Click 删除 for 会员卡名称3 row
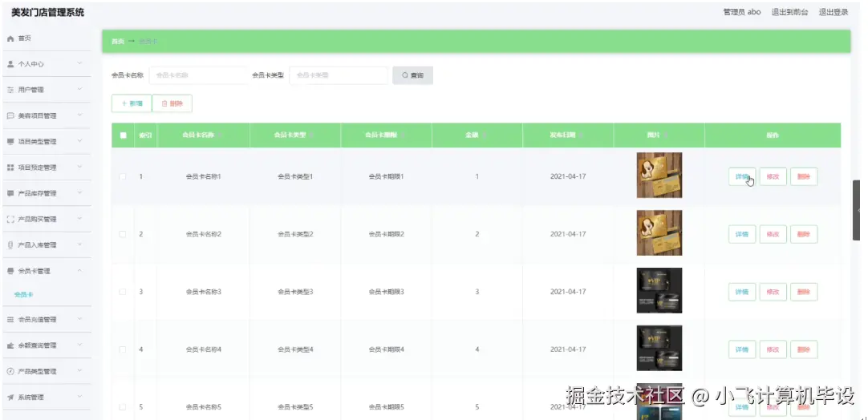 (x=804, y=292)
